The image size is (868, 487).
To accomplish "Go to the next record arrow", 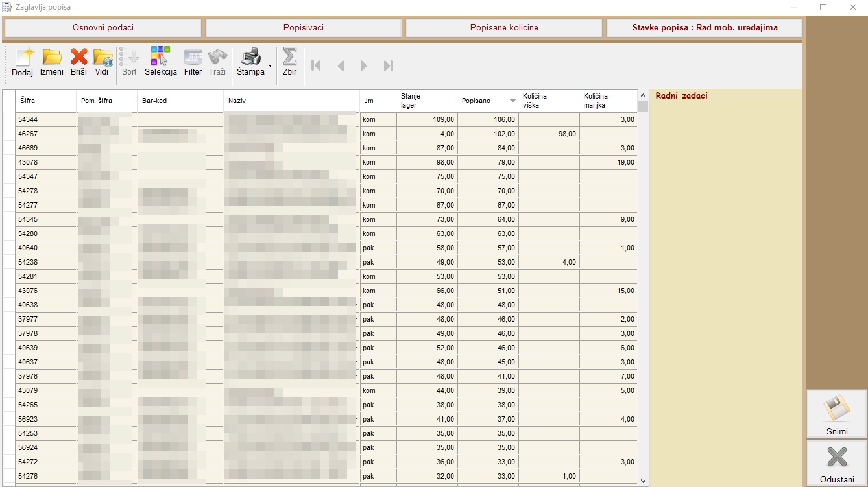I will point(364,65).
